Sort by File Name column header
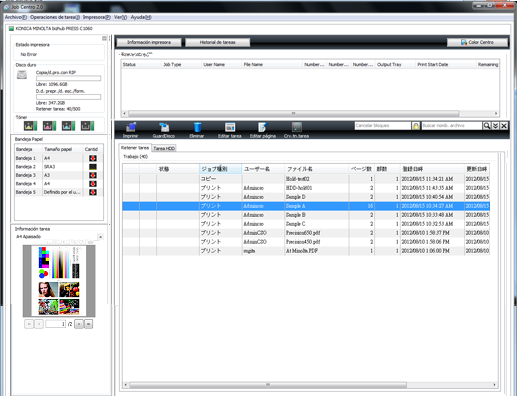Viewport: 517px width, 396px height. click(272, 65)
